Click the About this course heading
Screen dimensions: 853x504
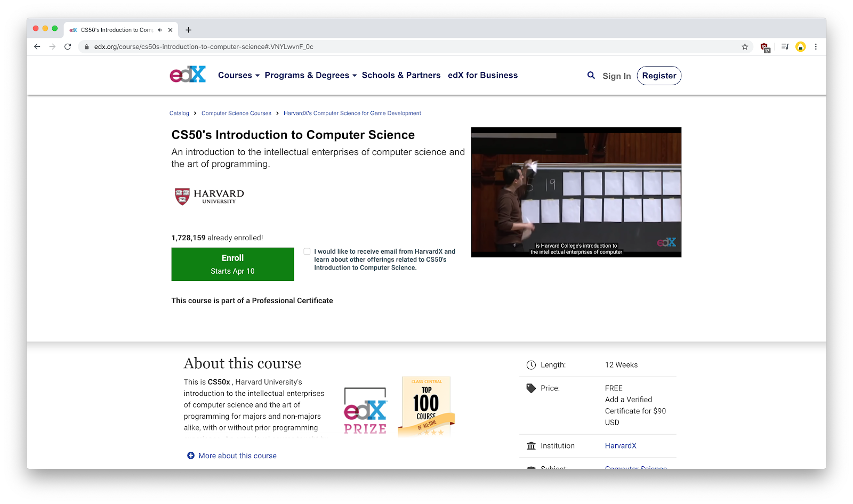tap(243, 363)
